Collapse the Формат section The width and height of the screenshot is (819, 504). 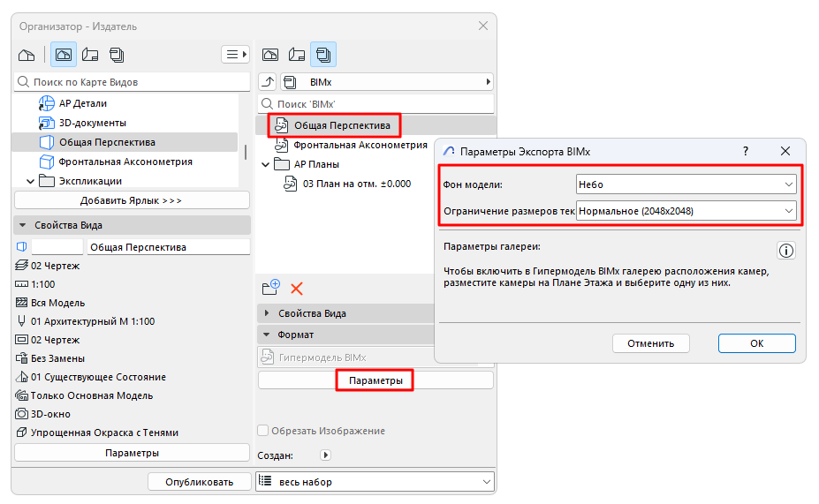pos(267,335)
